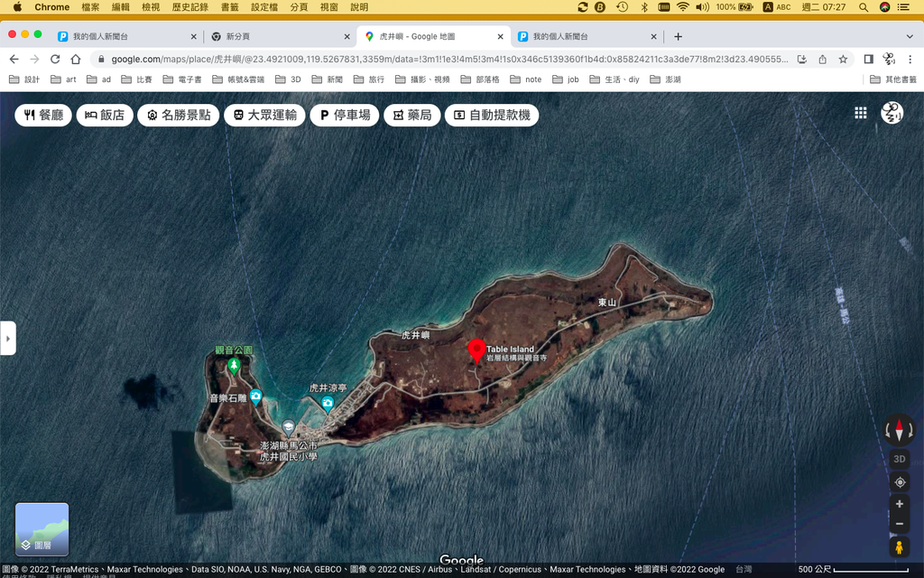Switch map type via the layers thumbnail
The image size is (924, 578).
point(42,529)
